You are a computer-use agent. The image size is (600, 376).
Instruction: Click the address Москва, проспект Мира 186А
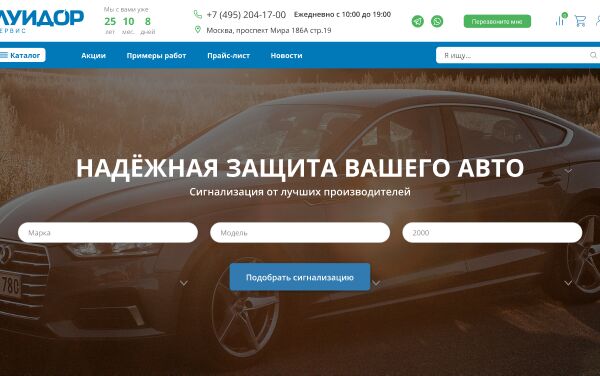click(269, 30)
